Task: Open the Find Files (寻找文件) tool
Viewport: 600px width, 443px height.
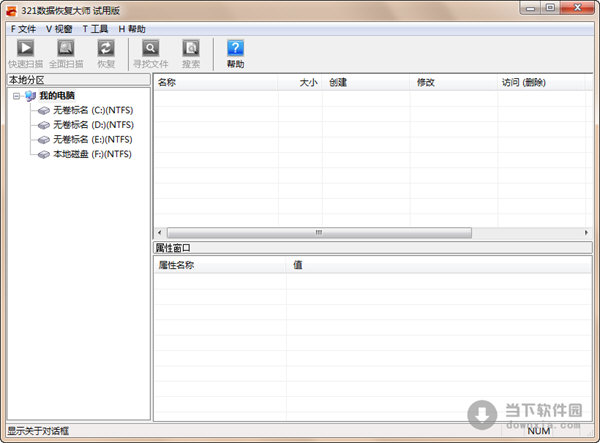Action: click(150, 53)
